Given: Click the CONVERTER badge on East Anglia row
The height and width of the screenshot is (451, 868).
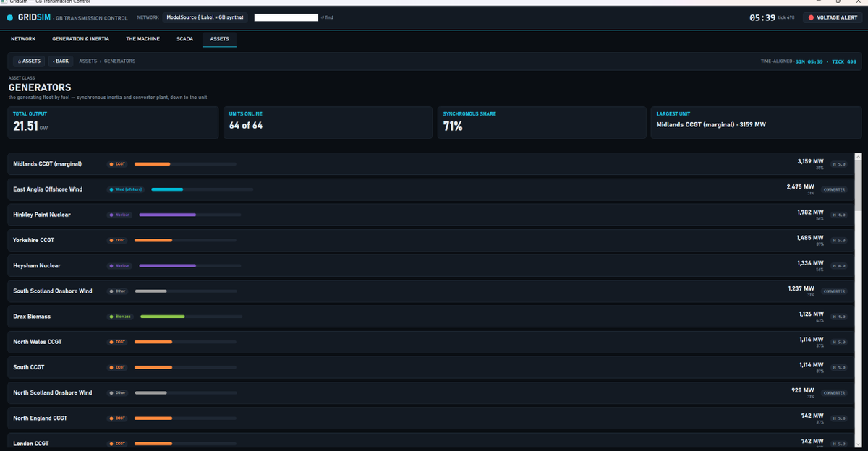Looking at the screenshot, I should [835, 189].
